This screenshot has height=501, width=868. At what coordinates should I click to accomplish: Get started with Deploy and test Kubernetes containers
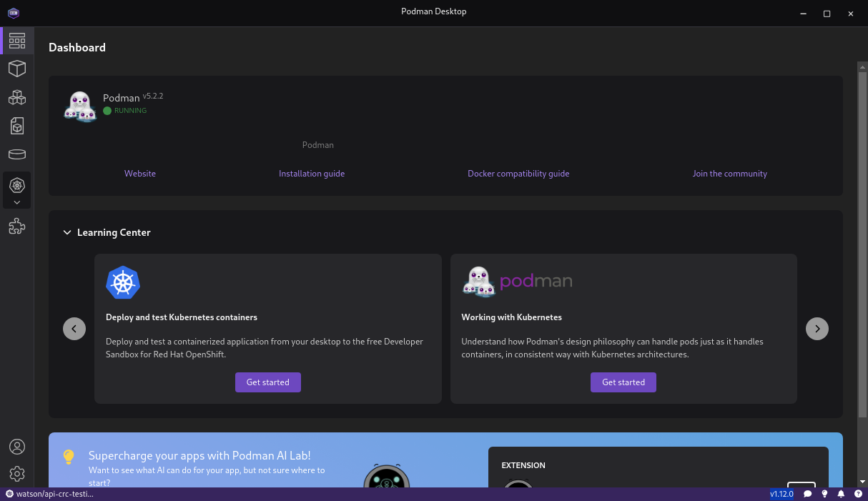(268, 382)
